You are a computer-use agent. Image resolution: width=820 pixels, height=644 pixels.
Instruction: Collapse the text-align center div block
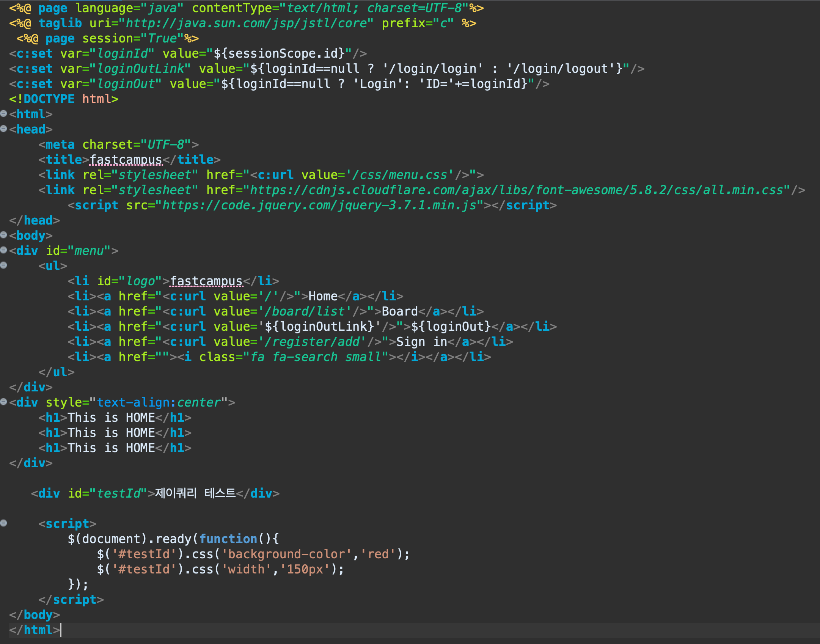(3, 402)
